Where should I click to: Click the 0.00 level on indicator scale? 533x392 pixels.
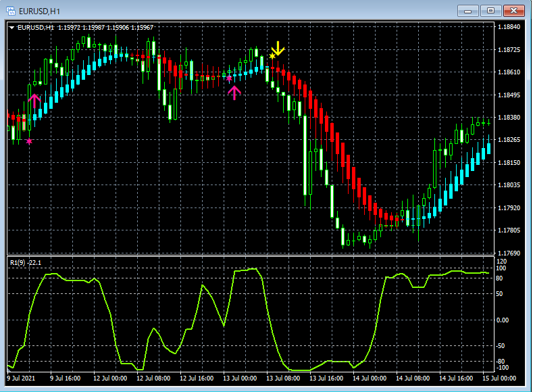503,320
